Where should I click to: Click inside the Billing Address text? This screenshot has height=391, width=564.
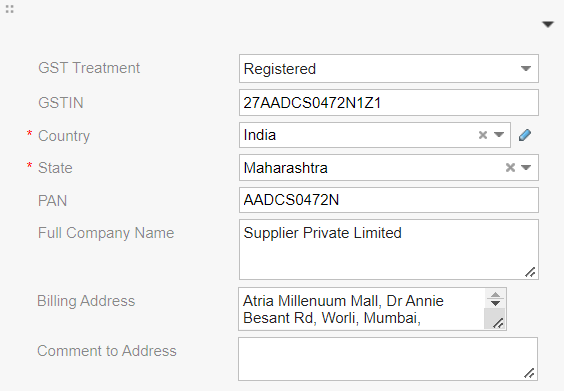click(x=361, y=309)
